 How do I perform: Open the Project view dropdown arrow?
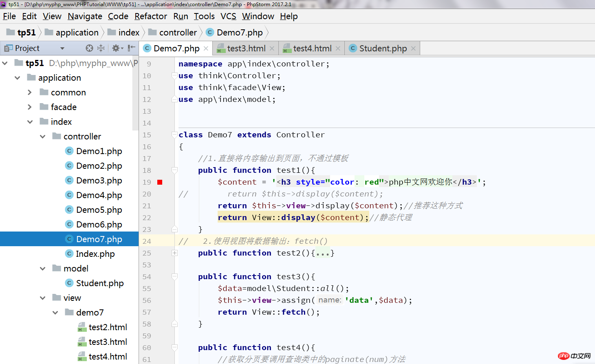coord(62,49)
